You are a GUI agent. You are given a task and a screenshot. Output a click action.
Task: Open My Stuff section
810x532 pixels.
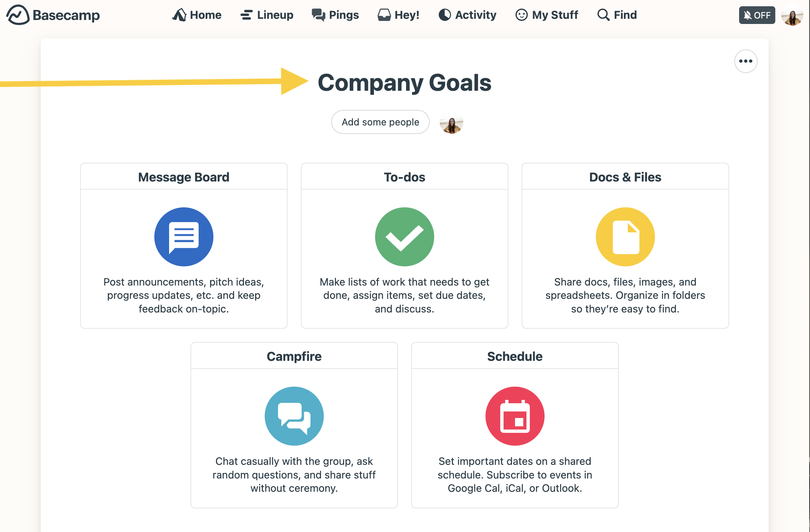point(547,15)
